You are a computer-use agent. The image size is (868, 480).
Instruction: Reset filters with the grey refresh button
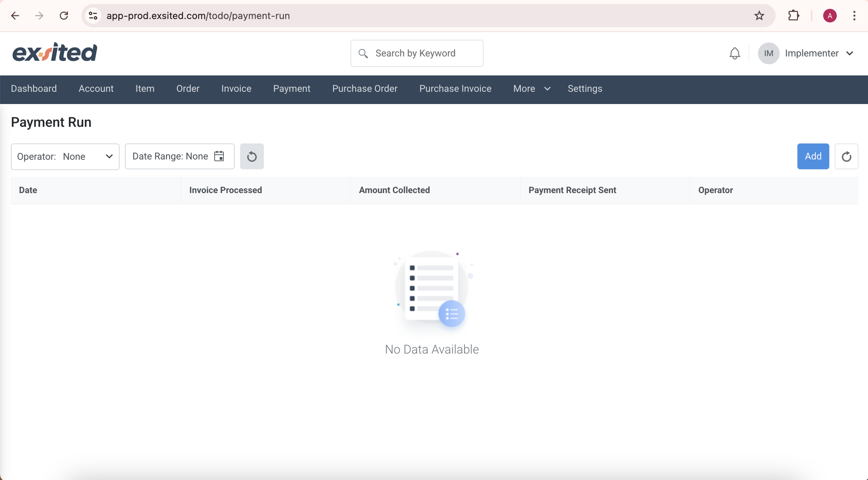click(x=252, y=157)
